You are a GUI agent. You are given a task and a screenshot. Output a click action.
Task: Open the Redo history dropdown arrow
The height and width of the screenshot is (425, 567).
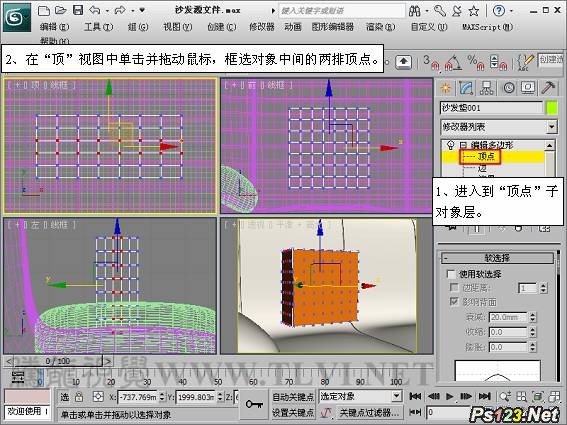pos(132,11)
